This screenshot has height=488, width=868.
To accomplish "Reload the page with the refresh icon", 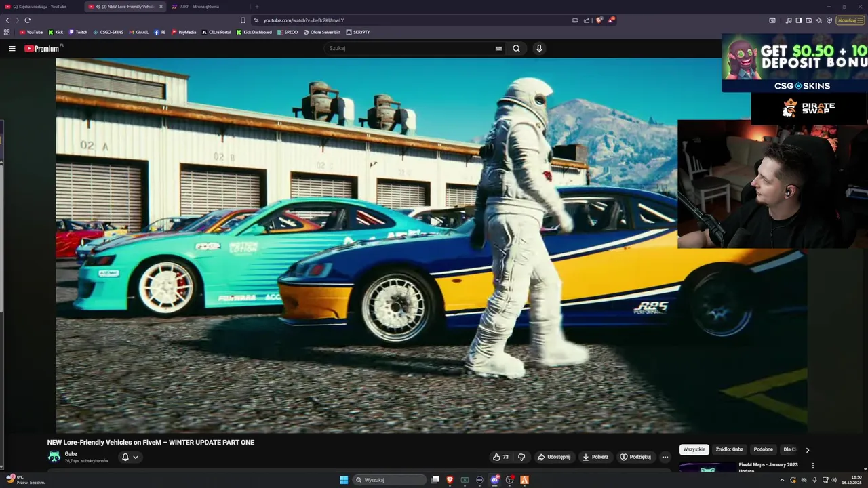I will [28, 20].
